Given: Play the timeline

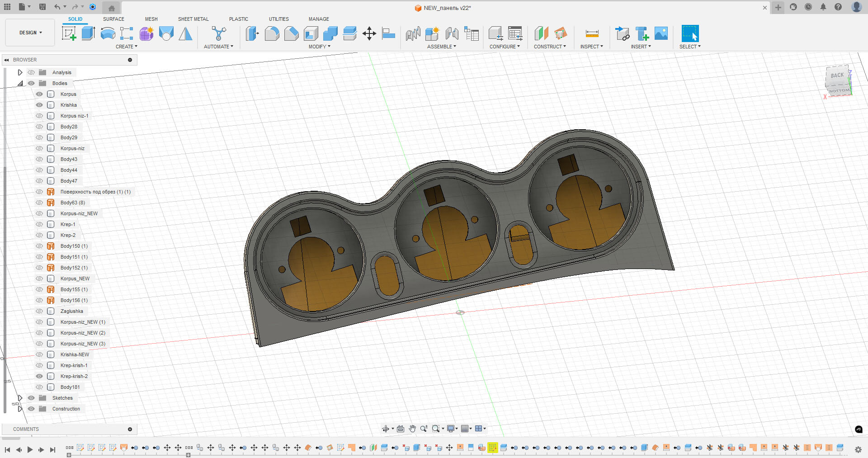Looking at the screenshot, I should 30,449.
